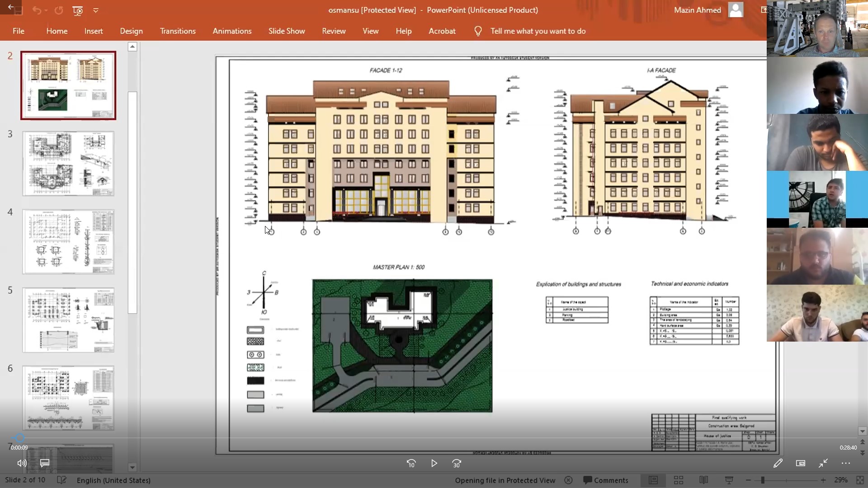
Task: Click the Undo arrow in the Quick Access Toolbar
Action: click(37, 10)
